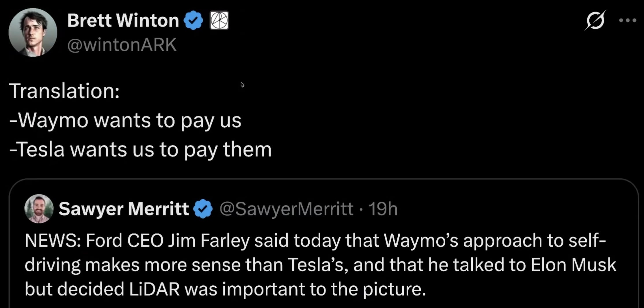The height and width of the screenshot is (308, 644).
Task: Click the Sawyer Merritt display name
Action: point(124,209)
